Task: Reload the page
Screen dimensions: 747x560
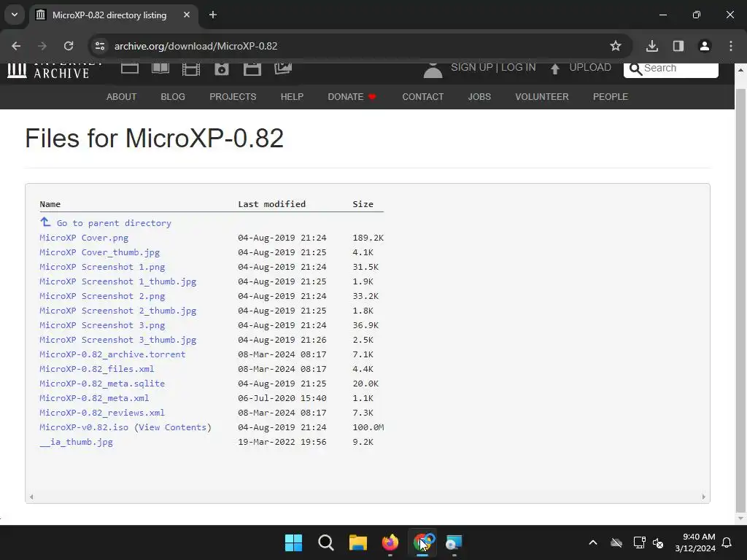Action: (x=69, y=46)
